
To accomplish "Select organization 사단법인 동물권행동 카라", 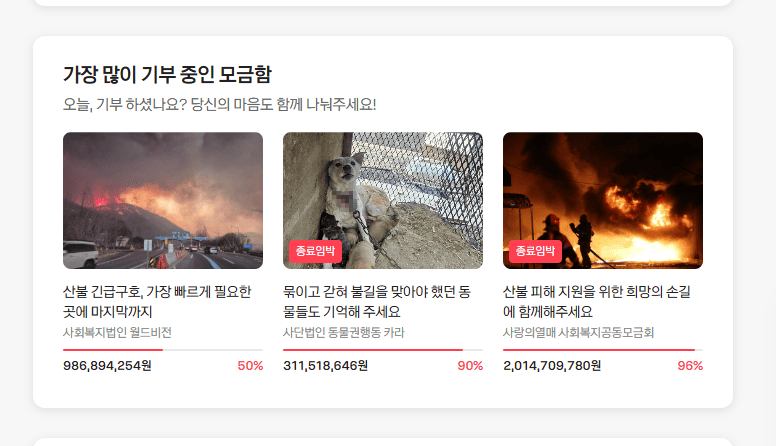I will click(x=343, y=332).
